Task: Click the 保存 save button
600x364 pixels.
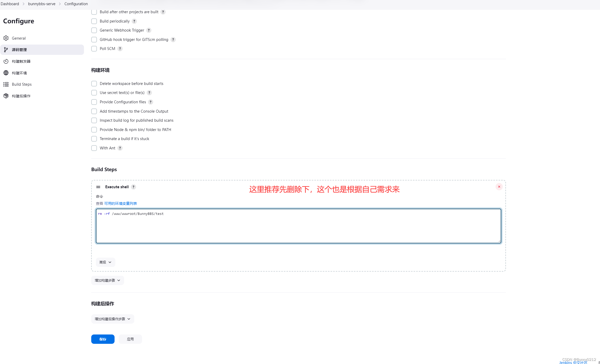Action: 103,339
